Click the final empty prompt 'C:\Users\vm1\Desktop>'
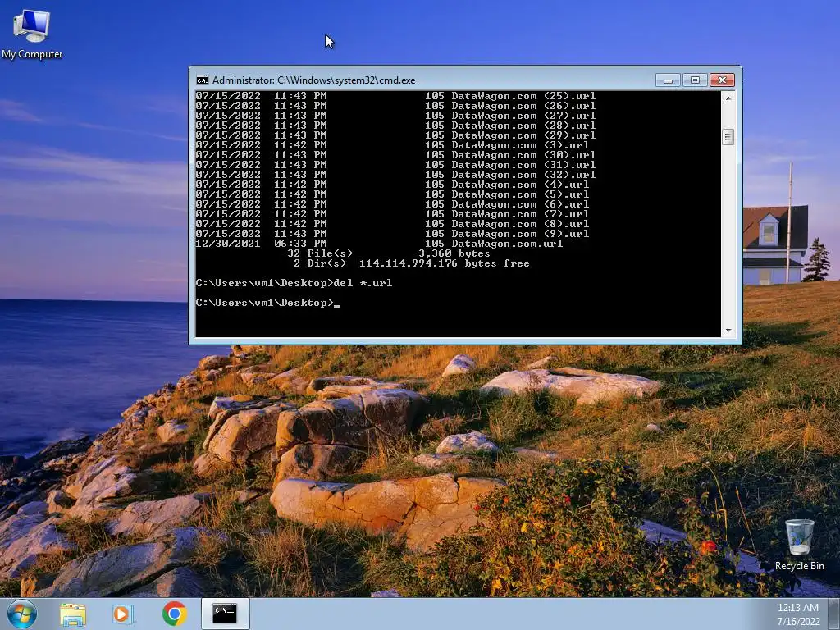The height and width of the screenshot is (630, 840). [267, 303]
